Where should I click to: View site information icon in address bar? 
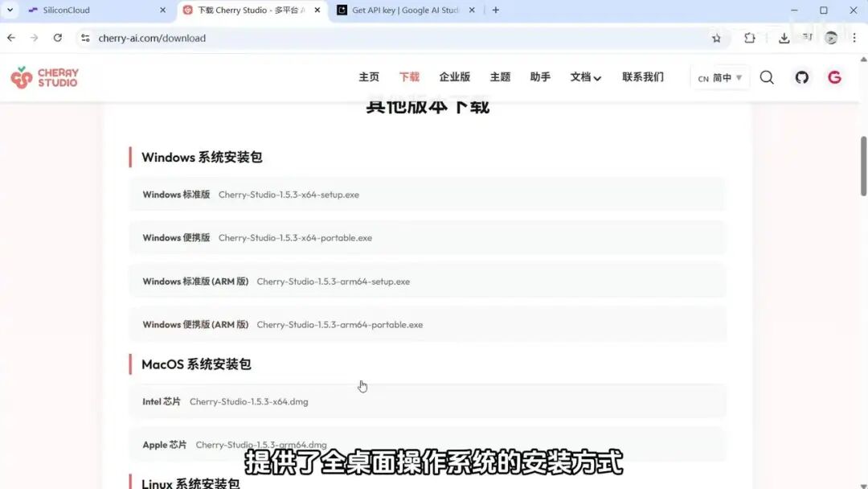pos(85,39)
